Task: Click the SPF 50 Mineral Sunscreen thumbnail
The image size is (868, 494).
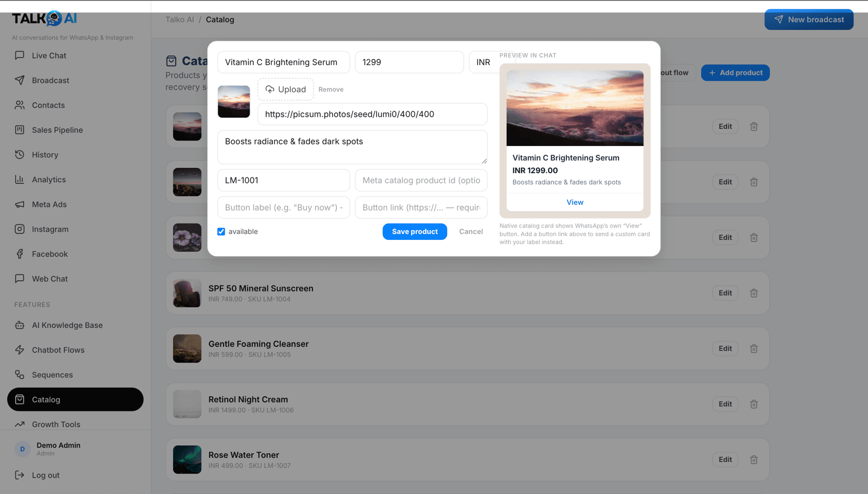Action: point(187,293)
